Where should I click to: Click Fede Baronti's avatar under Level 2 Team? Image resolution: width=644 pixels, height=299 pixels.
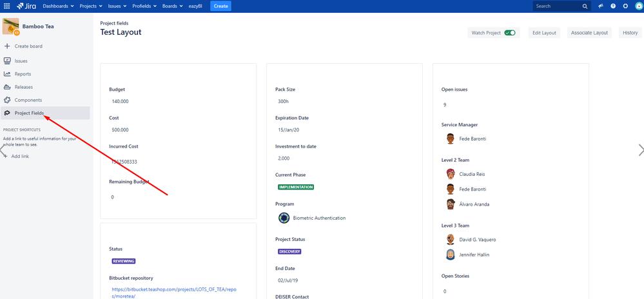451,189
